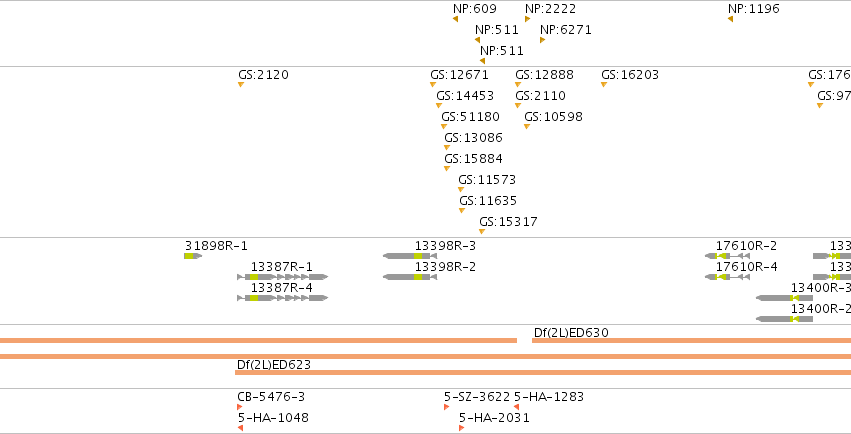Click the GS:11573 label
The width and height of the screenshot is (851, 434).
click(487, 180)
